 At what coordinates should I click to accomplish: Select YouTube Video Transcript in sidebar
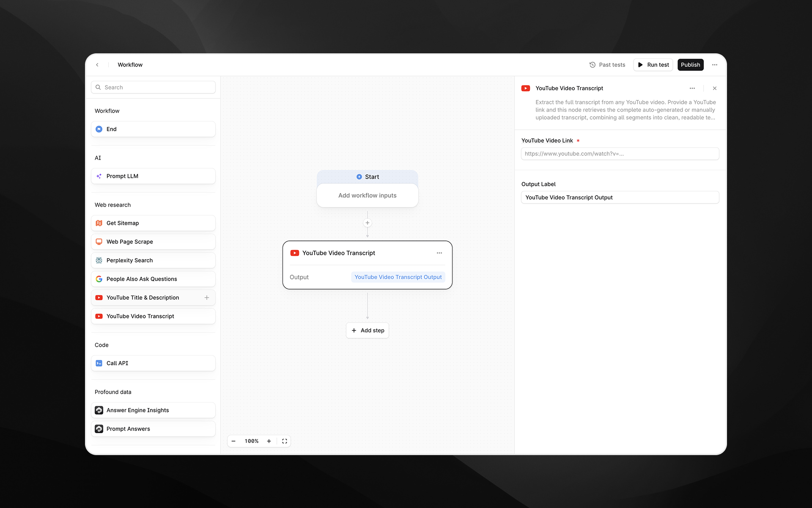pyautogui.click(x=153, y=316)
